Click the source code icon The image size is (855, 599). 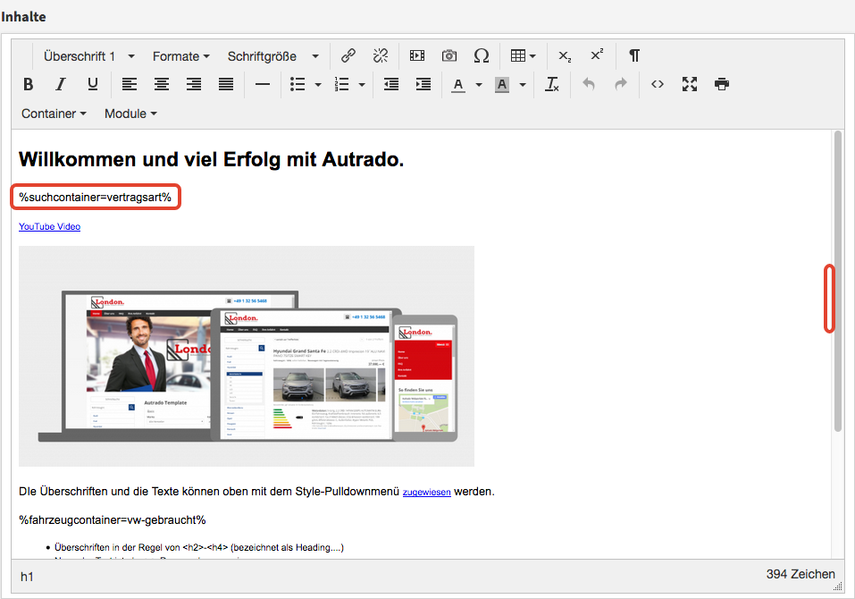coord(657,84)
